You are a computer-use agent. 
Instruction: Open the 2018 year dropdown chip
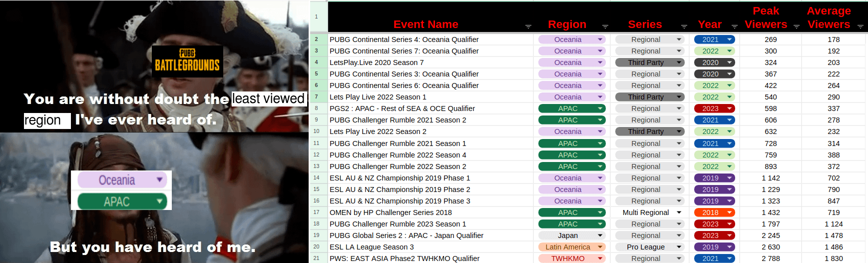click(730, 212)
